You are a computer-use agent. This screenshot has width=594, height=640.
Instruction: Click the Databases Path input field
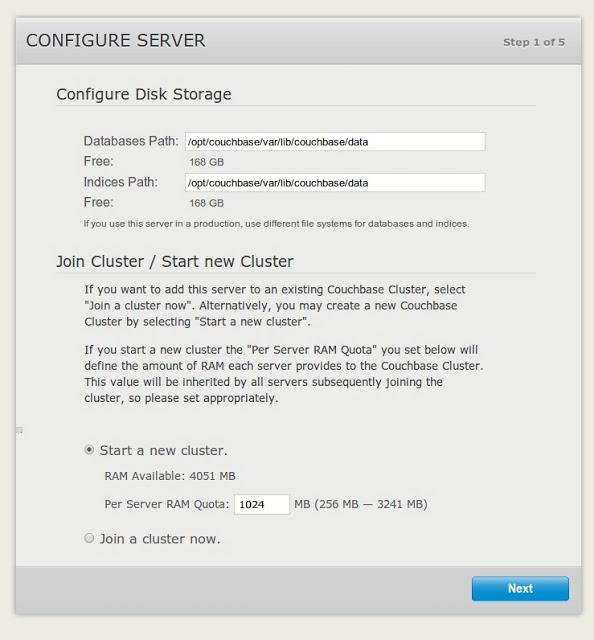pyautogui.click(x=335, y=142)
